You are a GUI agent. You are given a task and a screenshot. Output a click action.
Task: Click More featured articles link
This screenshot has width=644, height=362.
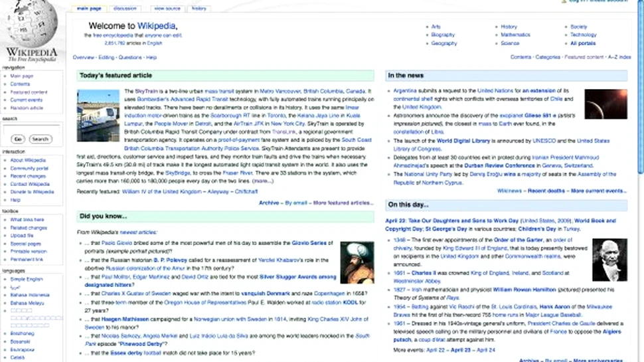point(343,203)
